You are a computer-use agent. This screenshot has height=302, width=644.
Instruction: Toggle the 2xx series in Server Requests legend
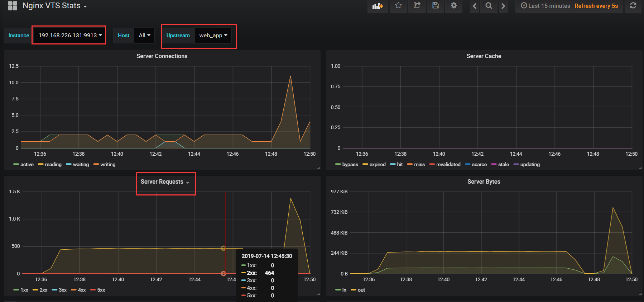43,290
